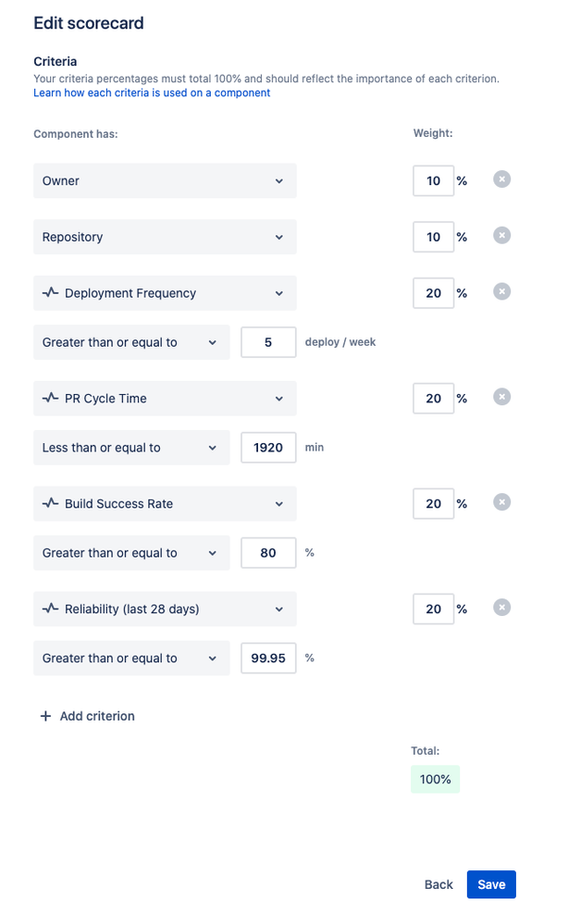Image resolution: width=568 pixels, height=924 pixels.
Task: Edit the Owner weight percentage field
Action: tap(433, 181)
